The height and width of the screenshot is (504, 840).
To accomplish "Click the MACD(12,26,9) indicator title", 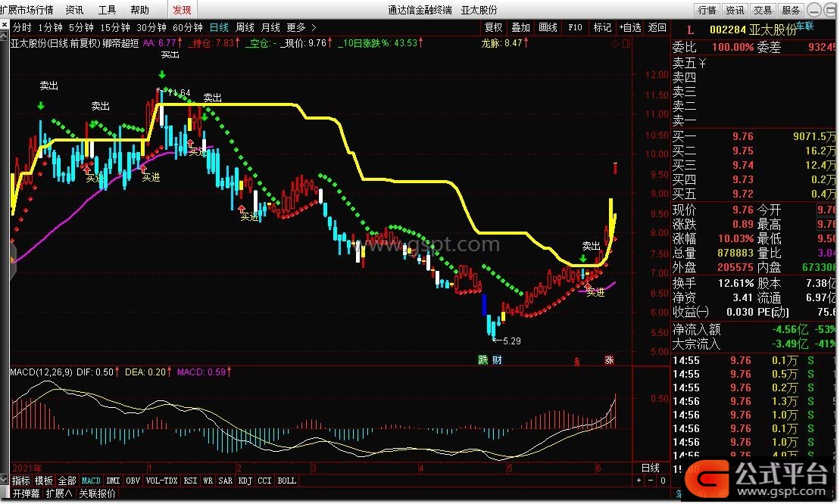I will point(41,372).
